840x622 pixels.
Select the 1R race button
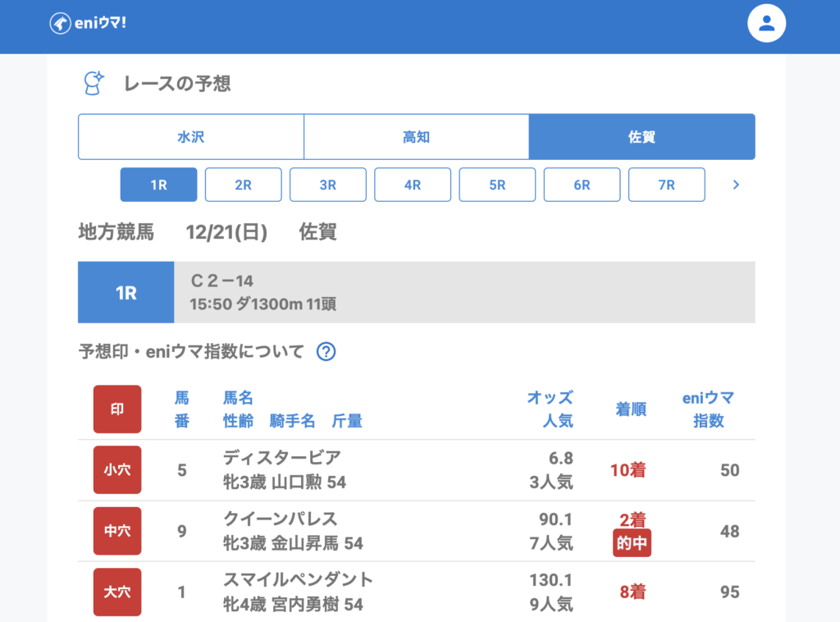click(x=158, y=185)
